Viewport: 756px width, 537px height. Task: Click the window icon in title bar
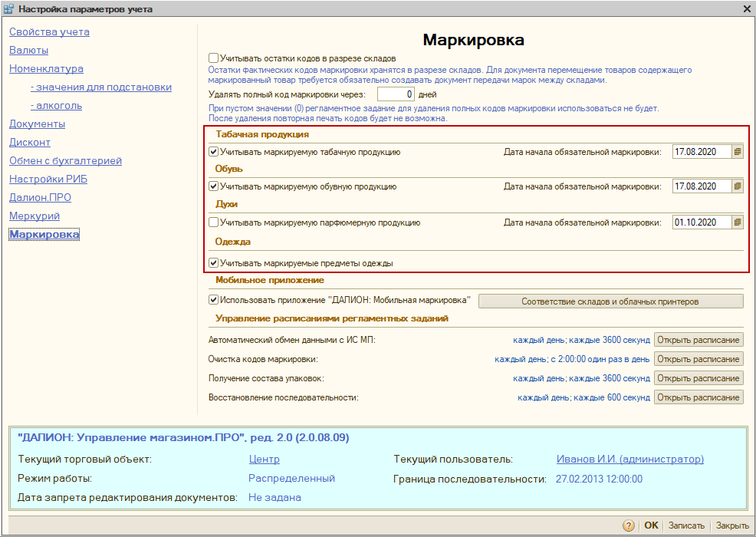click(x=8, y=8)
